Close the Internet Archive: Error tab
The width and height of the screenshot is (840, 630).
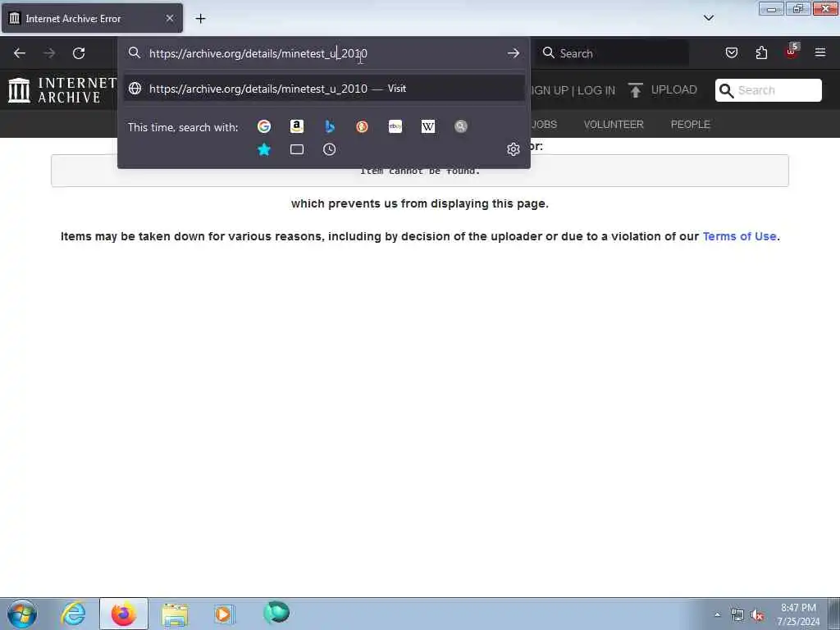click(170, 18)
